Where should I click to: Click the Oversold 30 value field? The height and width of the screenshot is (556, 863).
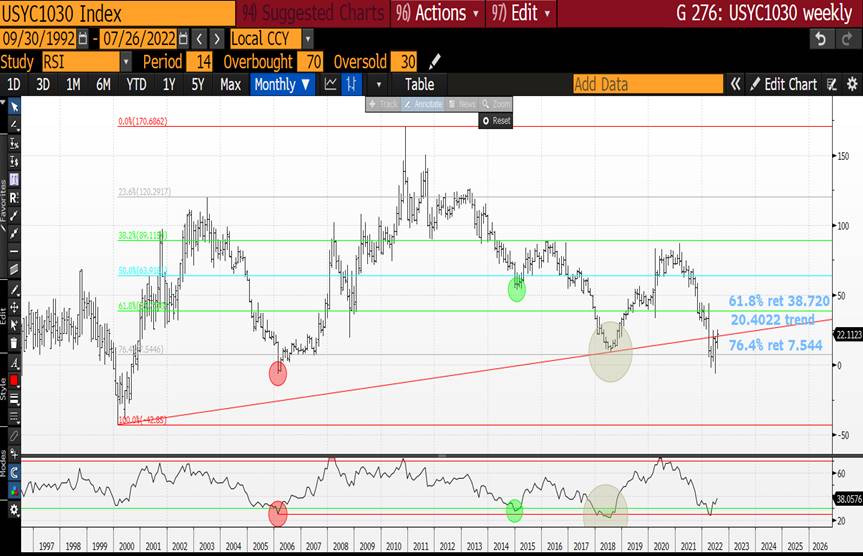[x=403, y=62]
